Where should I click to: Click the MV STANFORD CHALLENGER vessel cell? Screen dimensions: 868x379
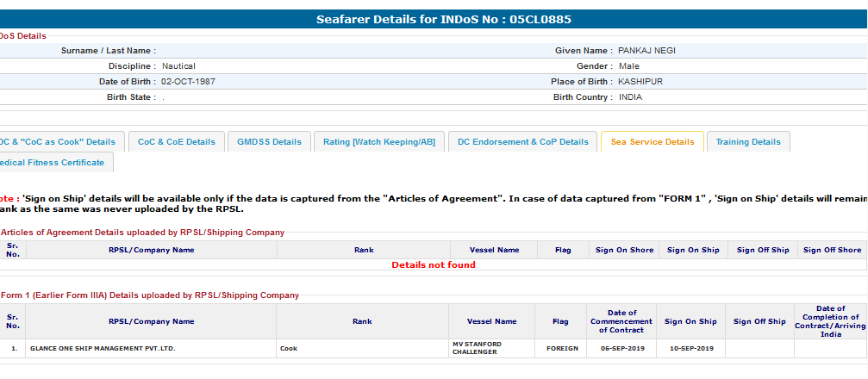click(x=476, y=349)
